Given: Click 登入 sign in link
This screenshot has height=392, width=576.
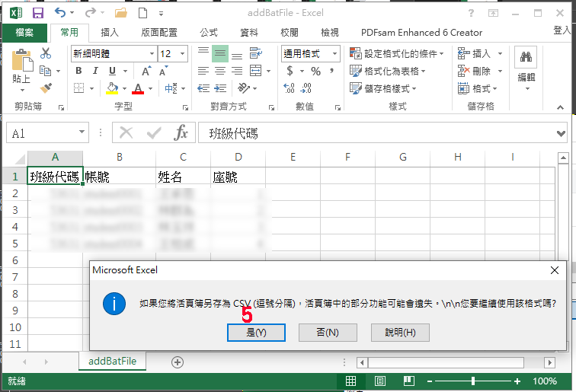Looking at the screenshot, I should pyautogui.click(x=562, y=30).
